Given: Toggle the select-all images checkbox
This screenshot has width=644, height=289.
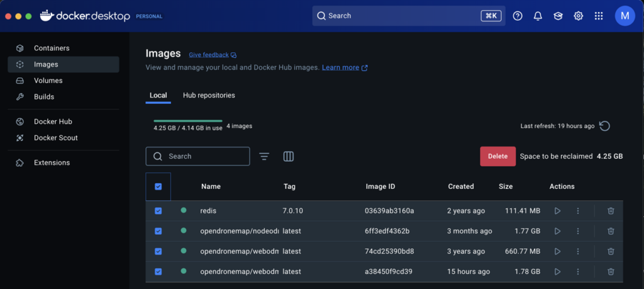Looking at the screenshot, I should (158, 186).
